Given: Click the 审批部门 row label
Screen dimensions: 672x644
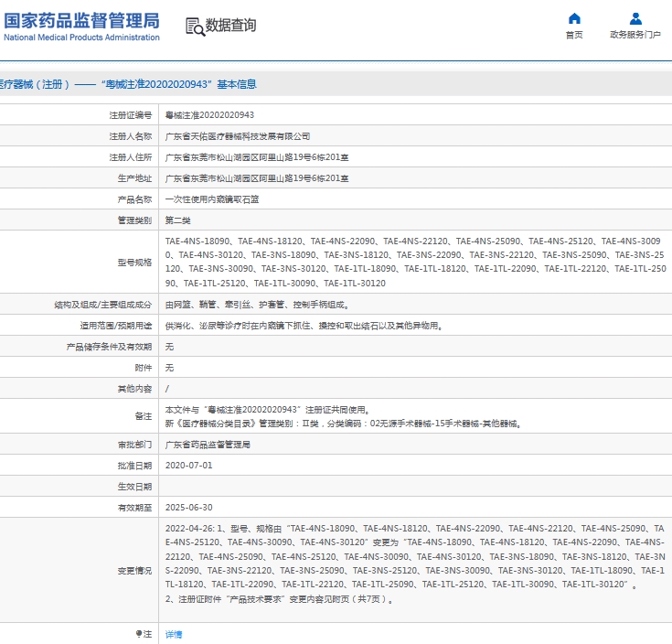Looking at the screenshot, I should (x=134, y=445).
